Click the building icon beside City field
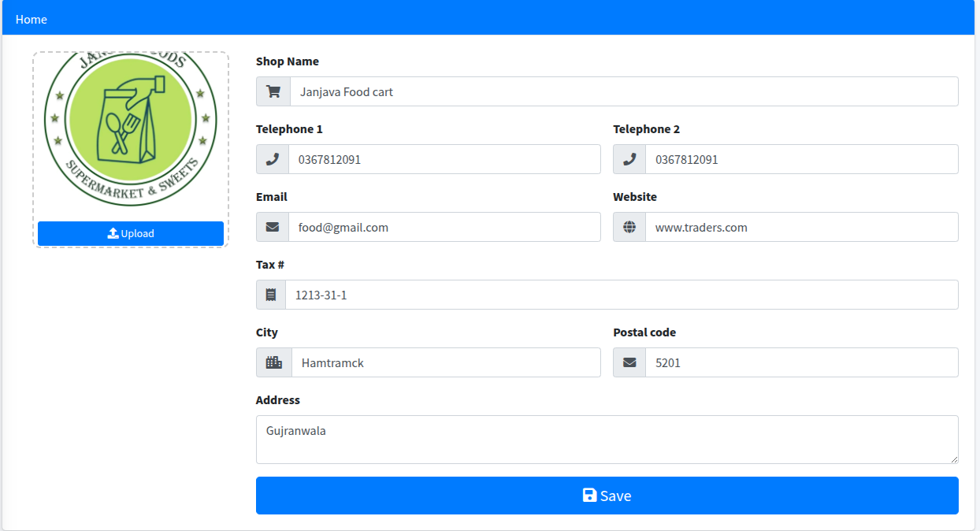 (x=274, y=362)
